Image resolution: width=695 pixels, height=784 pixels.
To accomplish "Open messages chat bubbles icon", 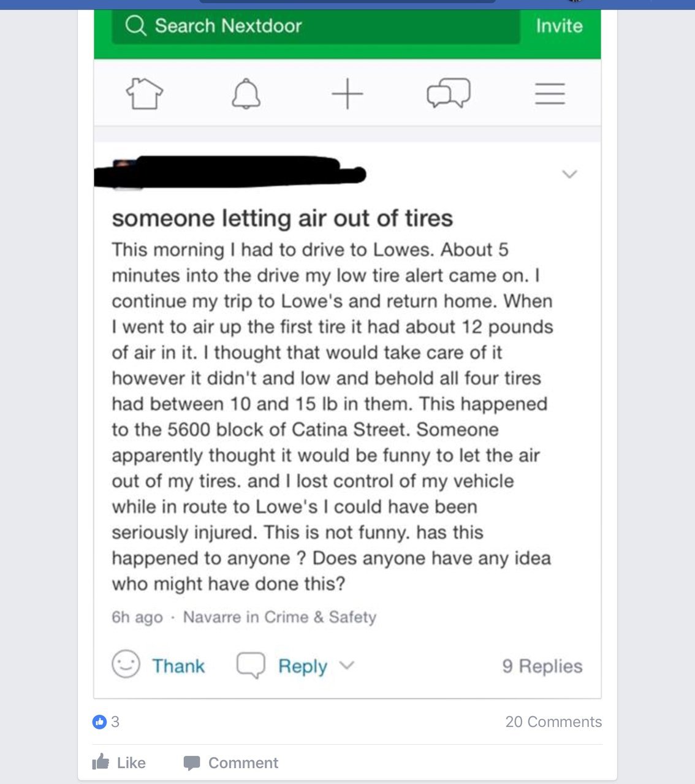I will pos(449,94).
